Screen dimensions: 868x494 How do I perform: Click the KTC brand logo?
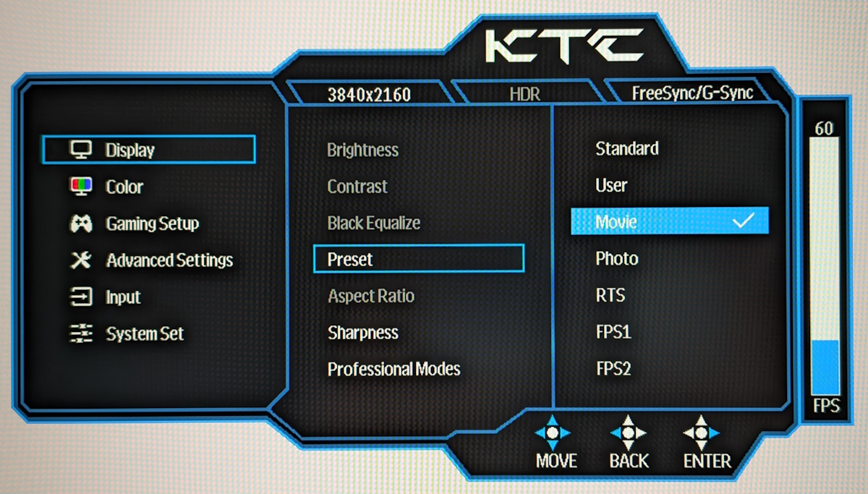(565, 46)
